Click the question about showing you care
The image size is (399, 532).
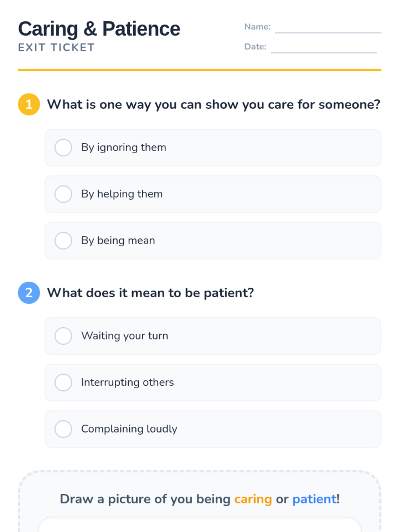(213, 104)
